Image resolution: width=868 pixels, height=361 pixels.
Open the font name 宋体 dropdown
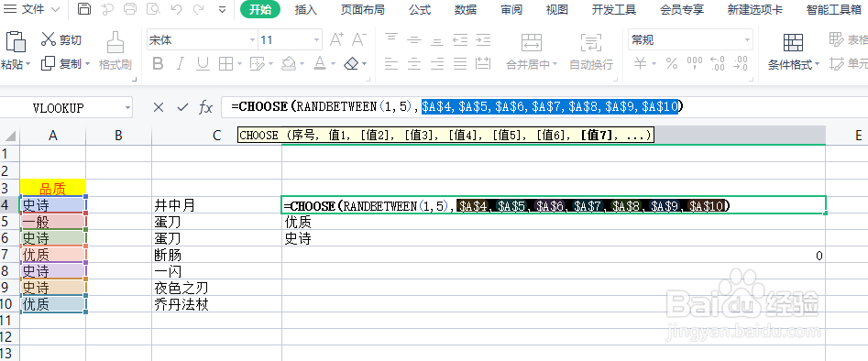252,40
